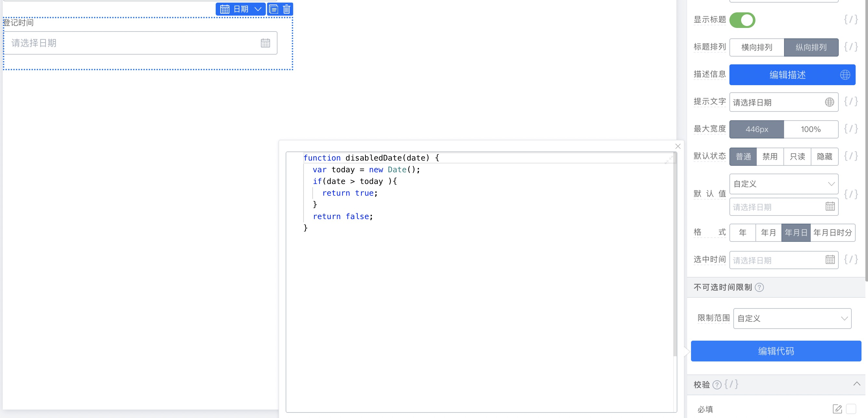Open the 默认值 自定义 dropdown
868x418 pixels.
tap(783, 184)
